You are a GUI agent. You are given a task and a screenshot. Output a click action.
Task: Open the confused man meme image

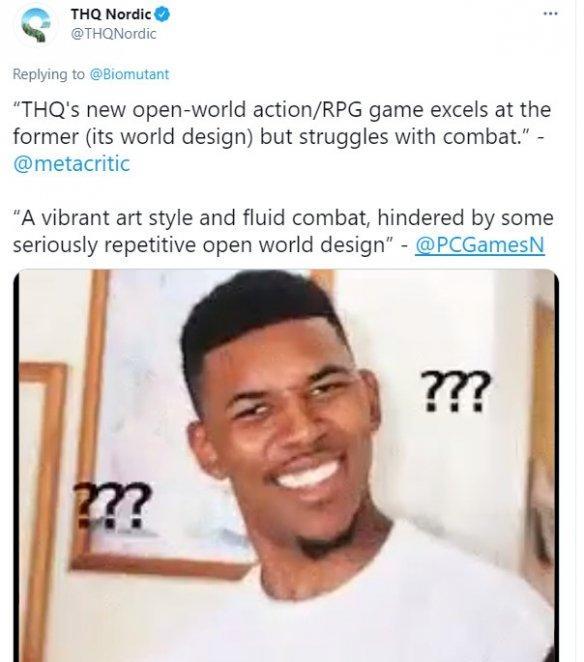point(286,465)
